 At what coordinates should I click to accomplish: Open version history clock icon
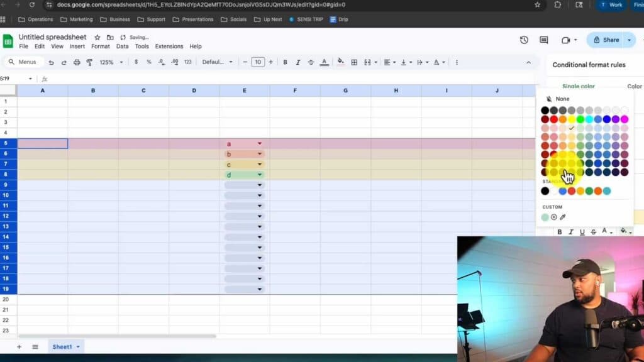pyautogui.click(x=524, y=40)
